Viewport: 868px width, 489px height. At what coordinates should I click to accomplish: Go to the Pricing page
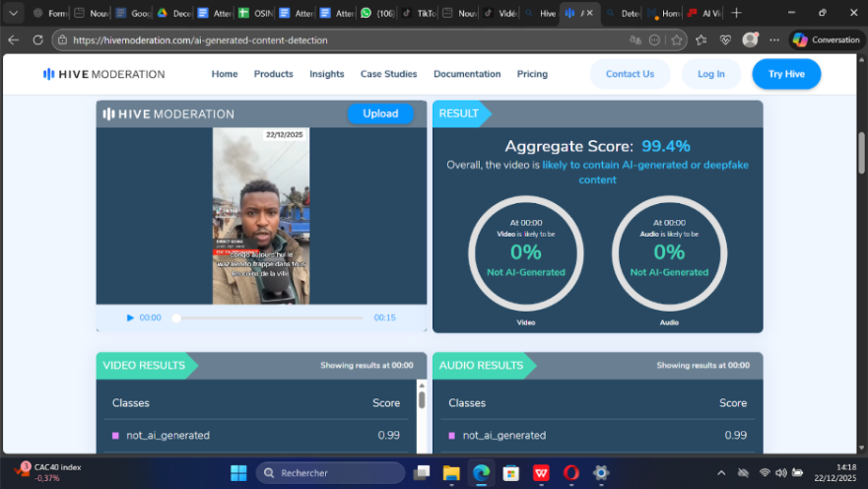pos(532,74)
